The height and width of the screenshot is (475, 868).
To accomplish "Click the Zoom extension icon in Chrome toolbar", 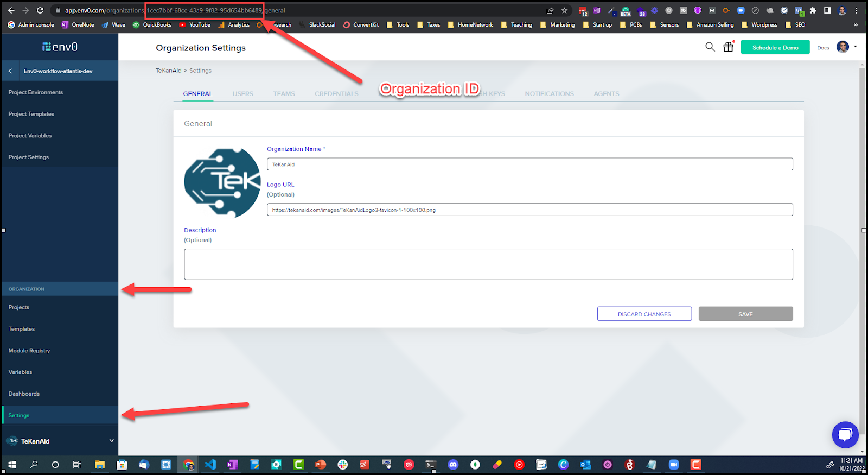I will (741, 10).
